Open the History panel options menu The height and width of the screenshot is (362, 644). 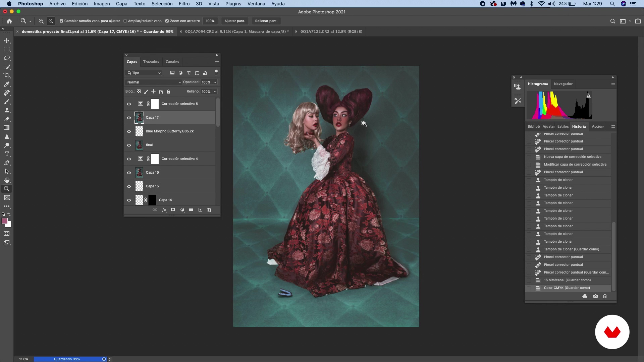coord(613,126)
